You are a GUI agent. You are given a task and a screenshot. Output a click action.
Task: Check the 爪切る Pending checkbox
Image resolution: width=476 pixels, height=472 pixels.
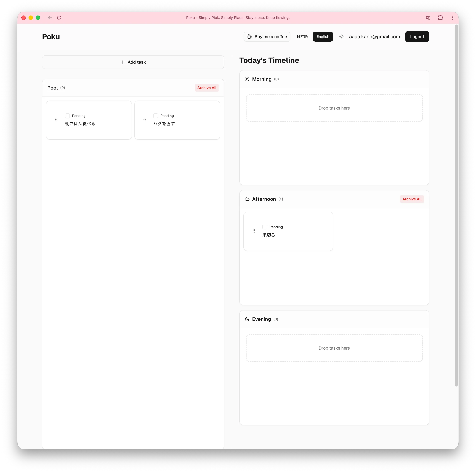(x=265, y=227)
